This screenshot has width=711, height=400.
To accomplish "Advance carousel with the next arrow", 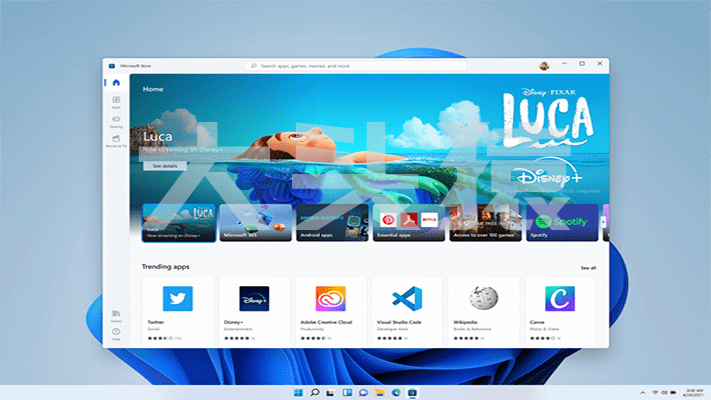I will click(x=603, y=221).
